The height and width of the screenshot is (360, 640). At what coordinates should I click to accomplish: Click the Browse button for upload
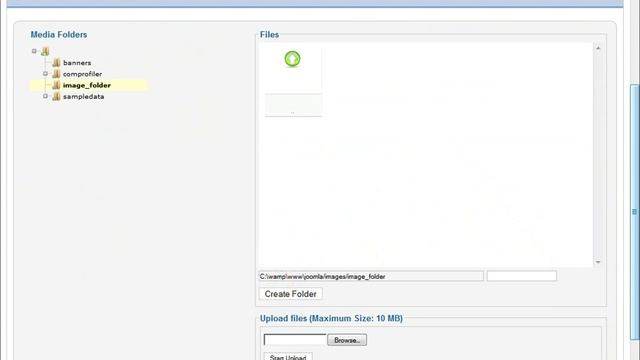(347, 340)
